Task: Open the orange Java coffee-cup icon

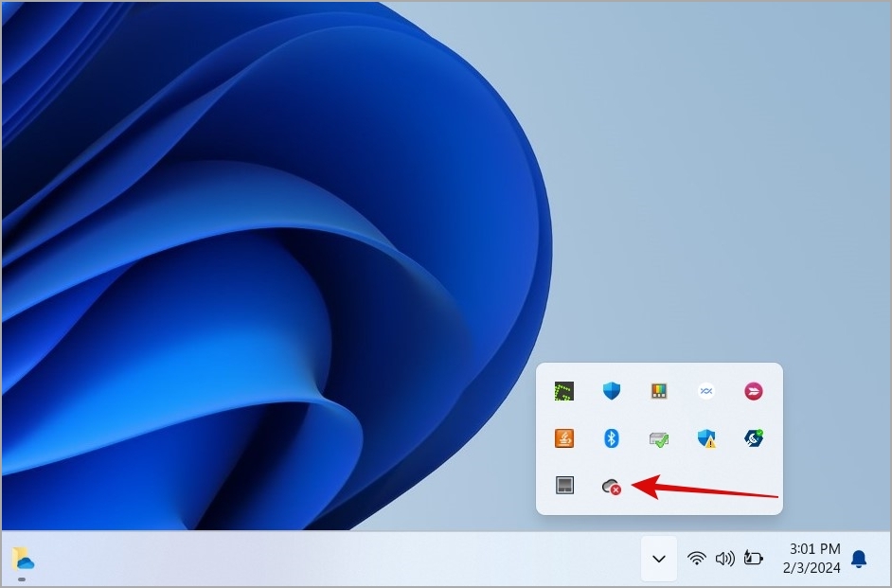Action: (563, 438)
